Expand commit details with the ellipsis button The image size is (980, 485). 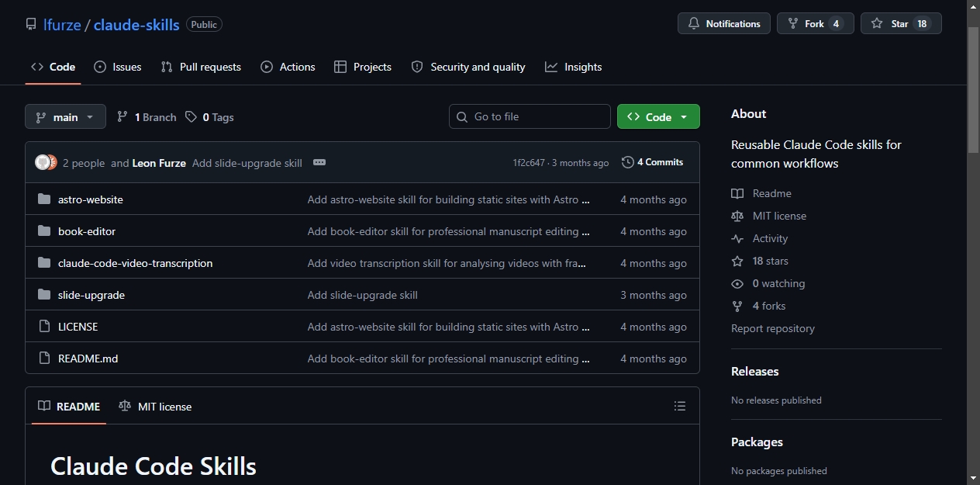pos(319,162)
